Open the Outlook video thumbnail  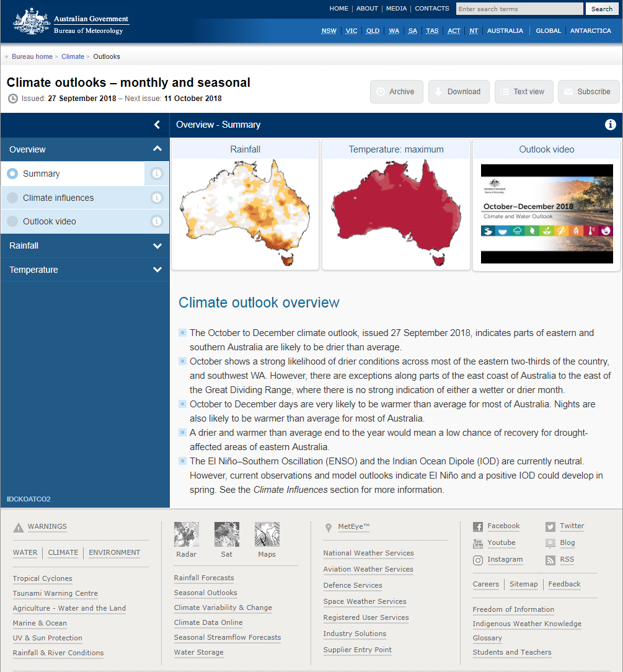click(x=547, y=214)
